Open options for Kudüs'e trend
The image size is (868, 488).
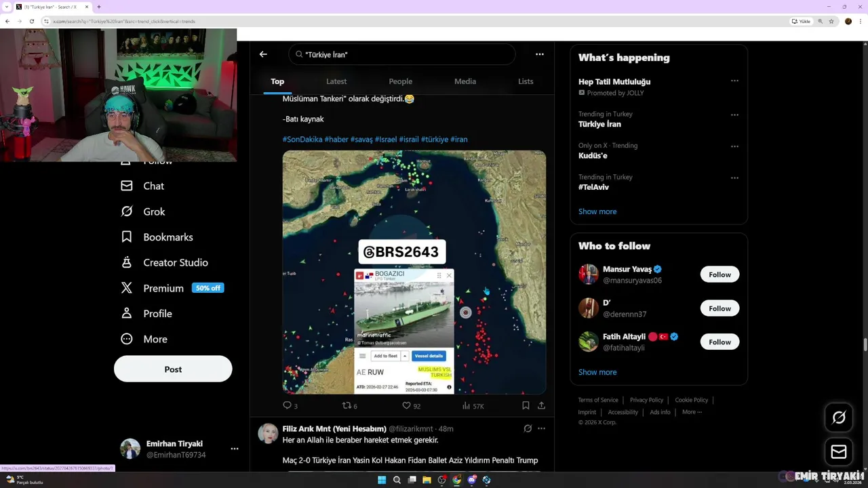click(734, 146)
